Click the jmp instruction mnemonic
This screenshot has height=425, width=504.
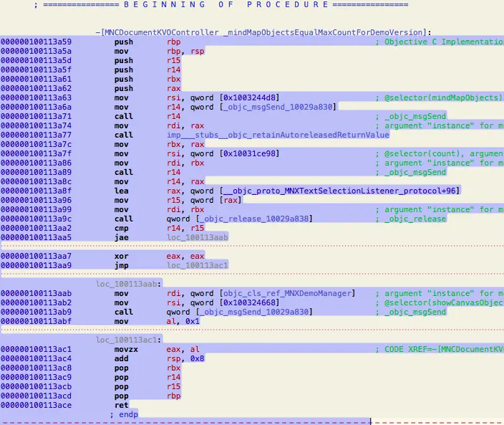(x=122, y=266)
